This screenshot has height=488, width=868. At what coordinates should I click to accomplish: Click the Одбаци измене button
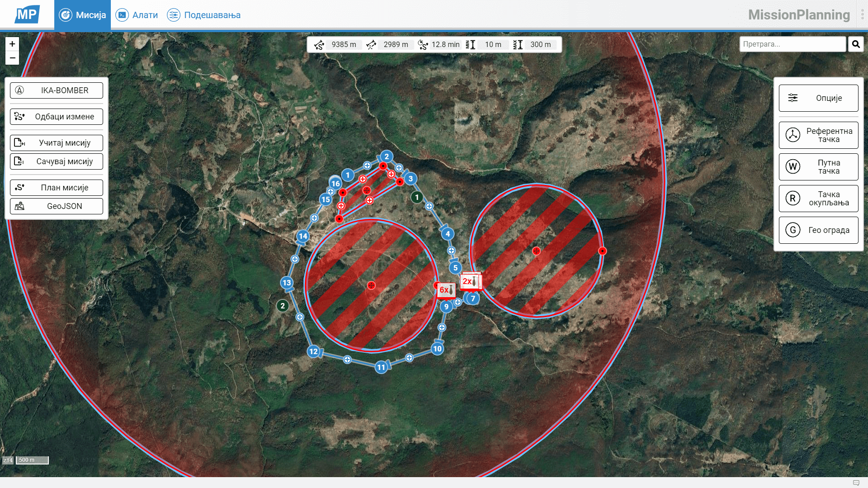tap(56, 116)
